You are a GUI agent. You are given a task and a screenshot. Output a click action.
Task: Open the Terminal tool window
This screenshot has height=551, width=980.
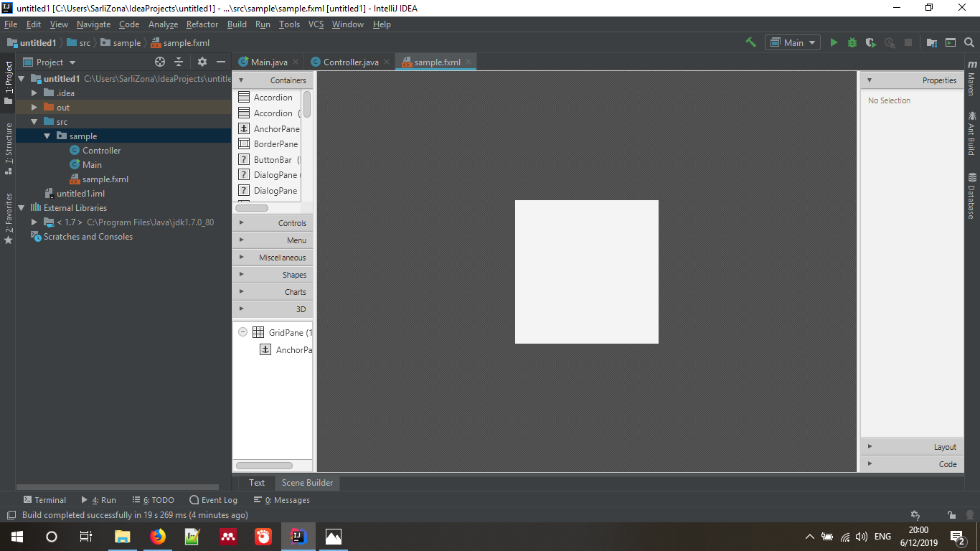tap(44, 500)
